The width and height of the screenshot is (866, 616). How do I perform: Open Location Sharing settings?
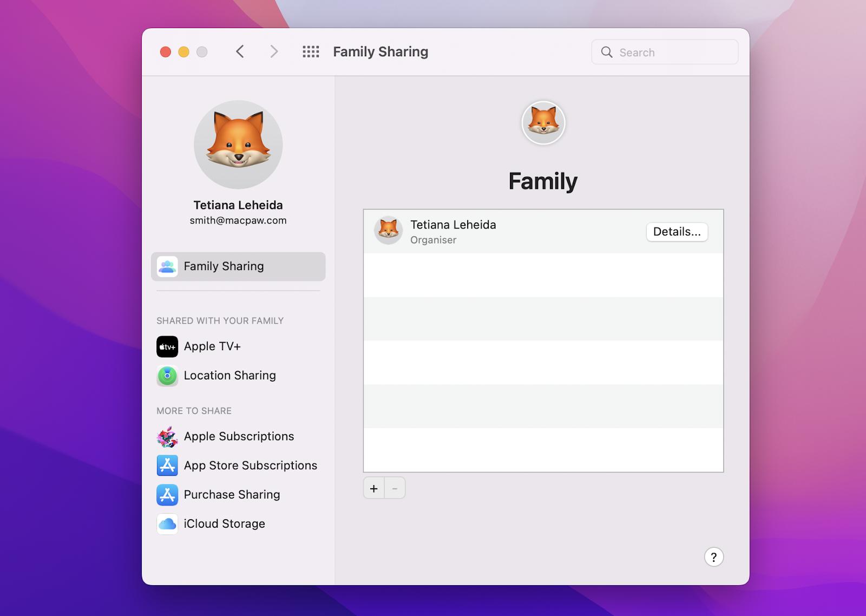point(238,376)
